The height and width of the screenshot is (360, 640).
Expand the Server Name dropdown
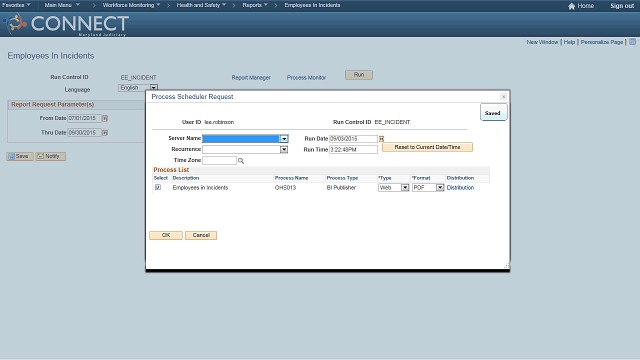(284, 139)
